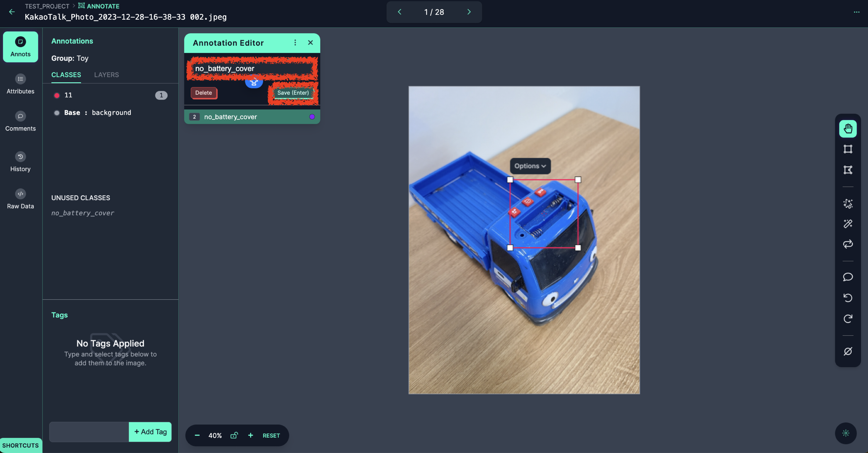The height and width of the screenshot is (453, 868).
Task: Click the count badge next to class 11
Action: 161,95
